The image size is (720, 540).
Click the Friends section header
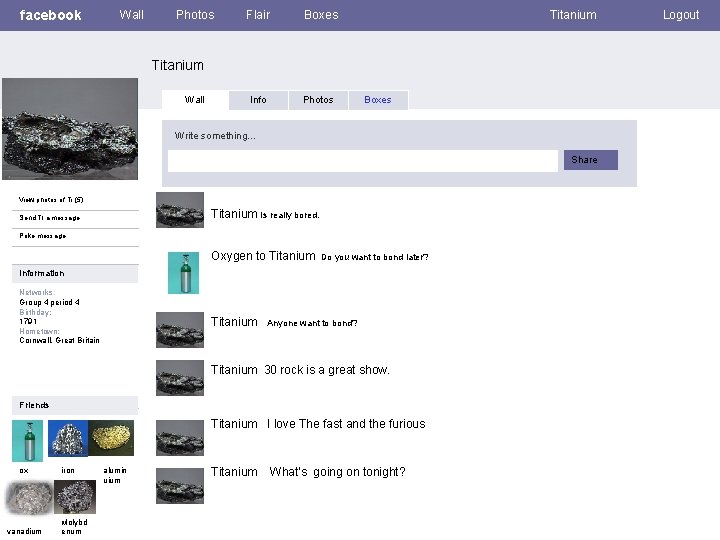click(x=75, y=405)
